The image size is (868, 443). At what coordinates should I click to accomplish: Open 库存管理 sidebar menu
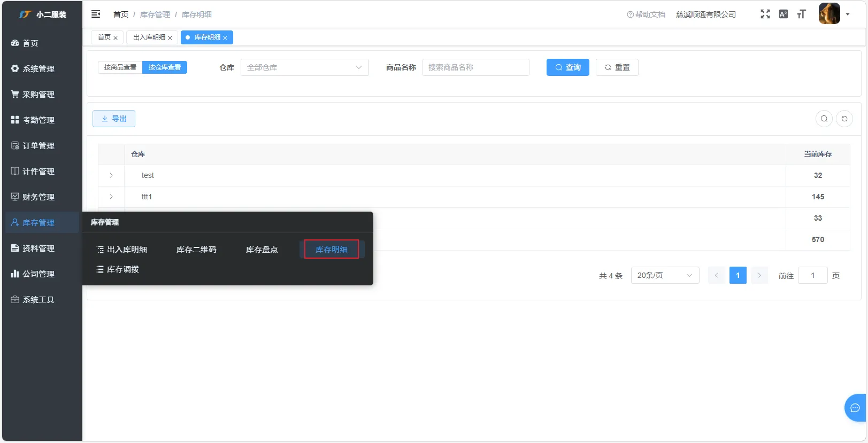(x=42, y=222)
